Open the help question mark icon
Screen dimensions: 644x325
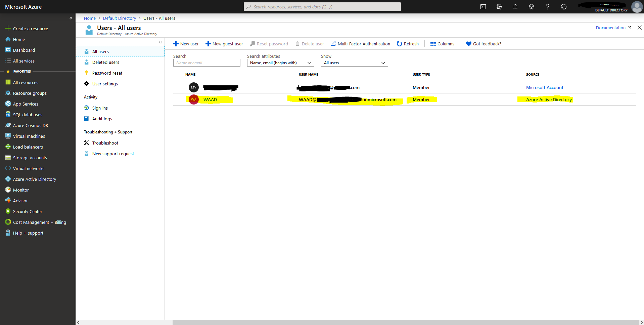548,7
